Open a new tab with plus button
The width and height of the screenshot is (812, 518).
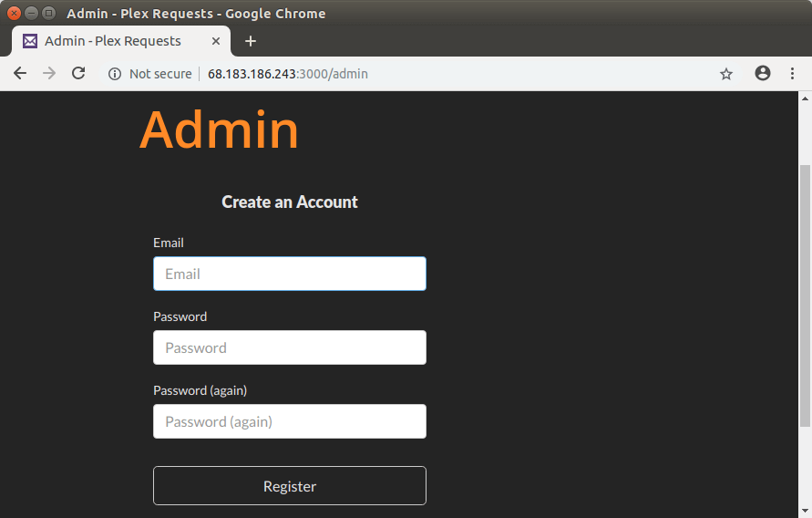pyautogui.click(x=251, y=41)
